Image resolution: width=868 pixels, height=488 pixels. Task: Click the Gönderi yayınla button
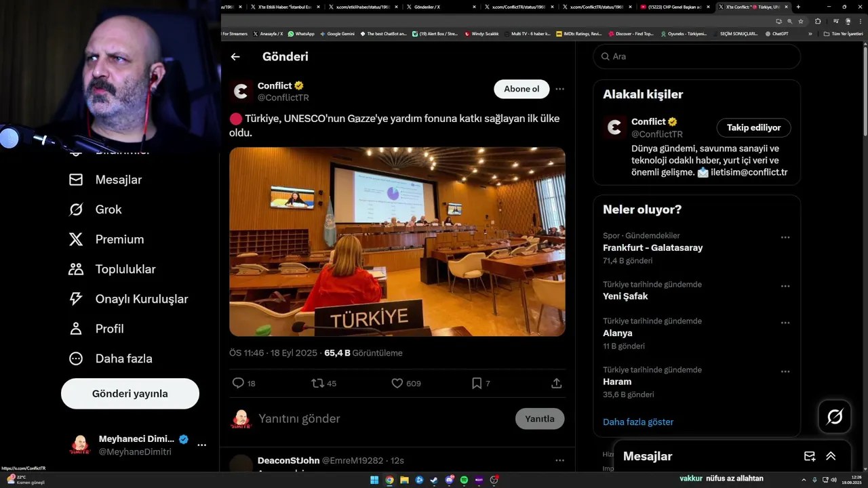click(x=130, y=394)
